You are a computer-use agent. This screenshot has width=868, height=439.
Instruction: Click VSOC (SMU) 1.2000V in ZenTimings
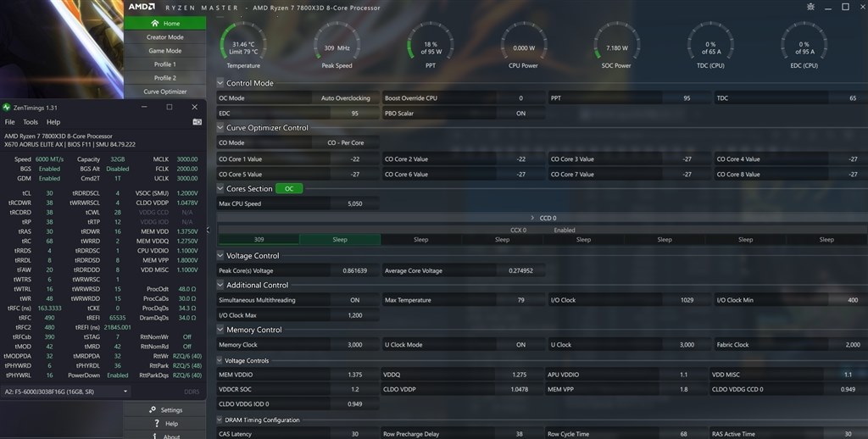click(187, 193)
